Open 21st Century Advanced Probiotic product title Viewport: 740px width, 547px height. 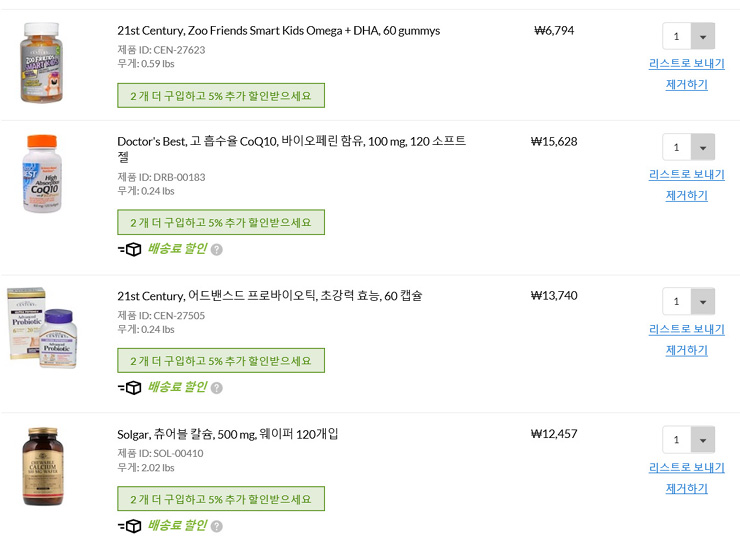[269, 295]
